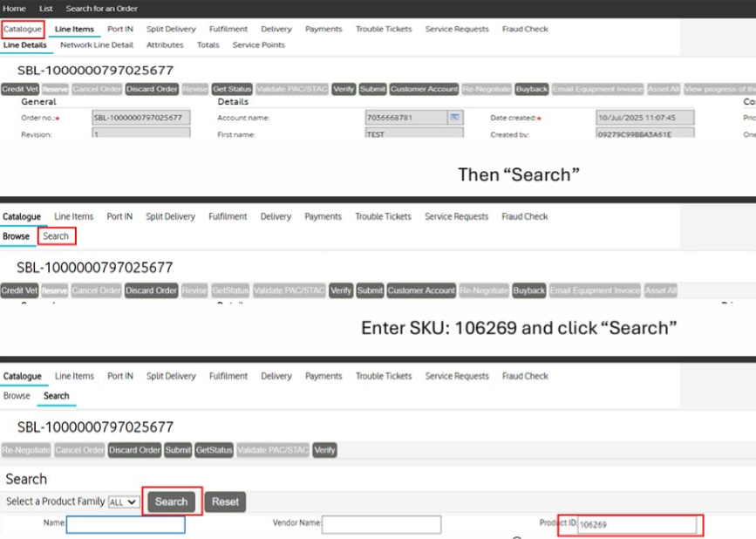The height and width of the screenshot is (539, 756).
Task: Open List in the top navigation bar
Action: point(46,9)
